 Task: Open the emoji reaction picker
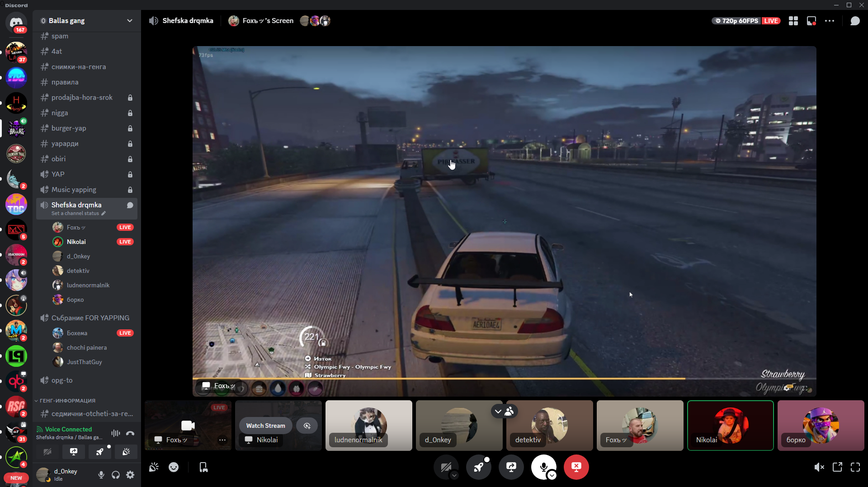click(174, 467)
